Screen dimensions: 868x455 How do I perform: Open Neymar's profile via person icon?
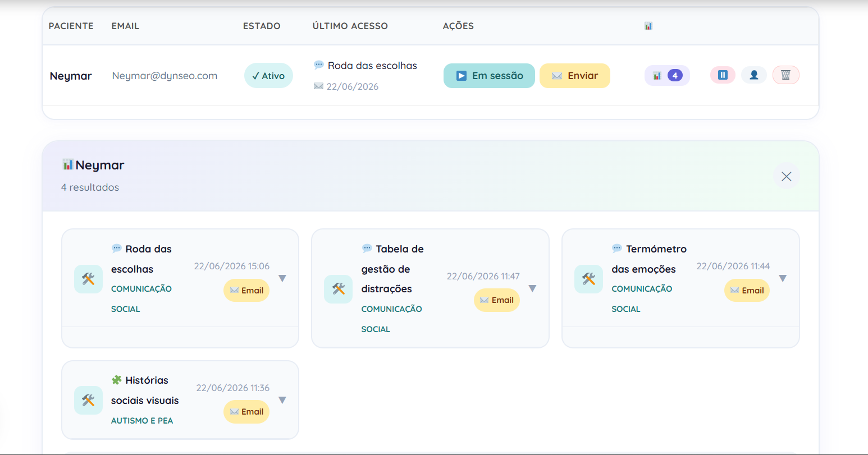click(x=754, y=75)
